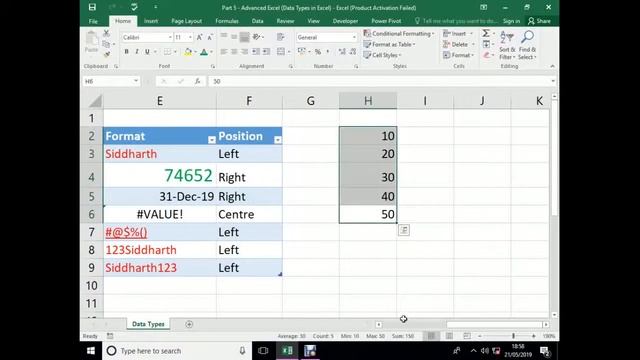The height and width of the screenshot is (360, 640).
Task: Click the Cut scissors icon
Action: [106, 34]
